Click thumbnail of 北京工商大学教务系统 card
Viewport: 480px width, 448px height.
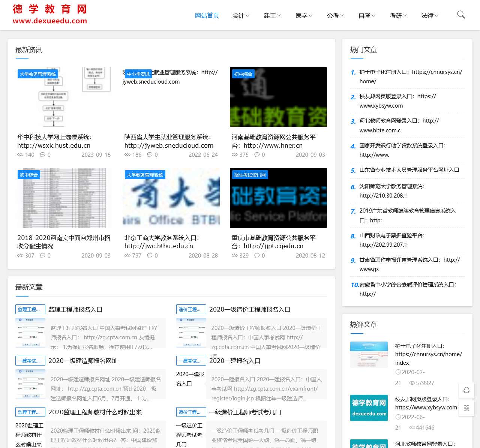click(x=171, y=198)
